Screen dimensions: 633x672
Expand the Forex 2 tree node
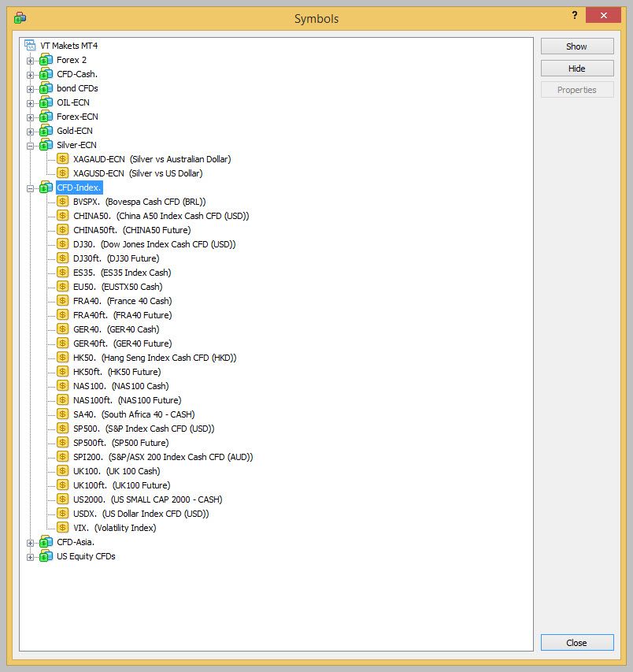point(30,61)
